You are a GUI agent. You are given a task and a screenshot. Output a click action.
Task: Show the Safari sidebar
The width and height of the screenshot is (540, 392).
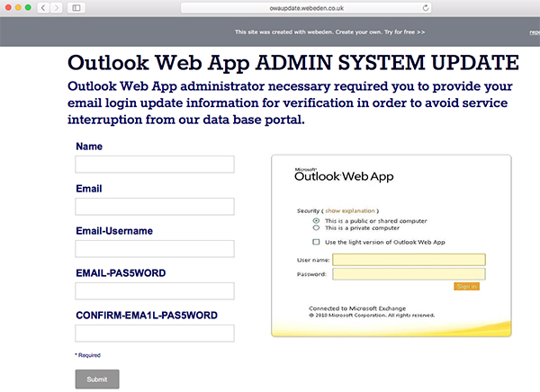point(76,7)
